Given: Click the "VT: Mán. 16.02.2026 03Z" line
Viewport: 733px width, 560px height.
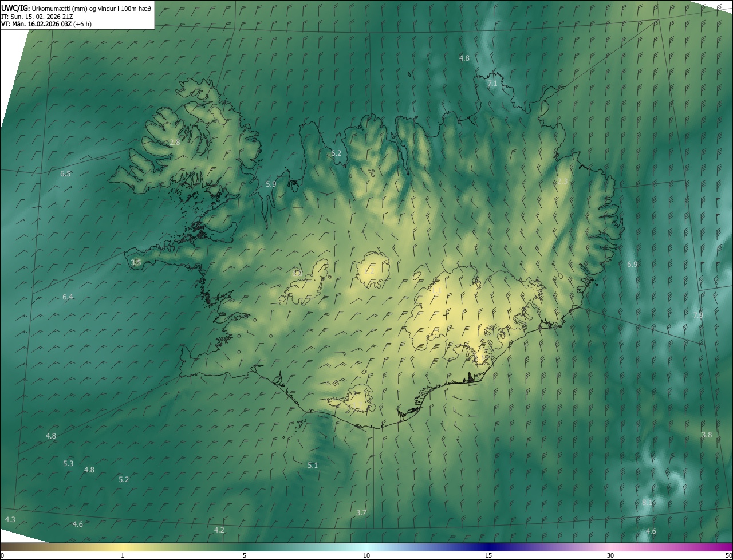Looking at the screenshot, I should pyautogui.click(x=36, y=24).
